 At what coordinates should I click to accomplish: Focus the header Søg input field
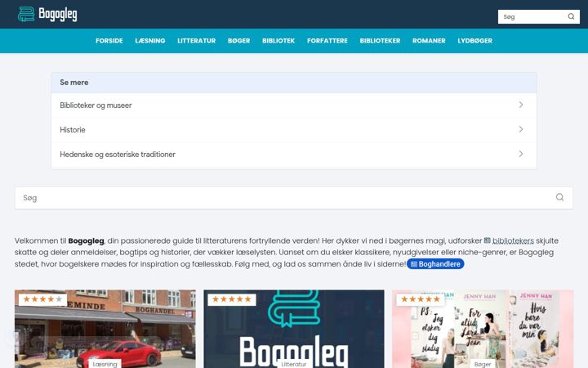click(532, 16)
